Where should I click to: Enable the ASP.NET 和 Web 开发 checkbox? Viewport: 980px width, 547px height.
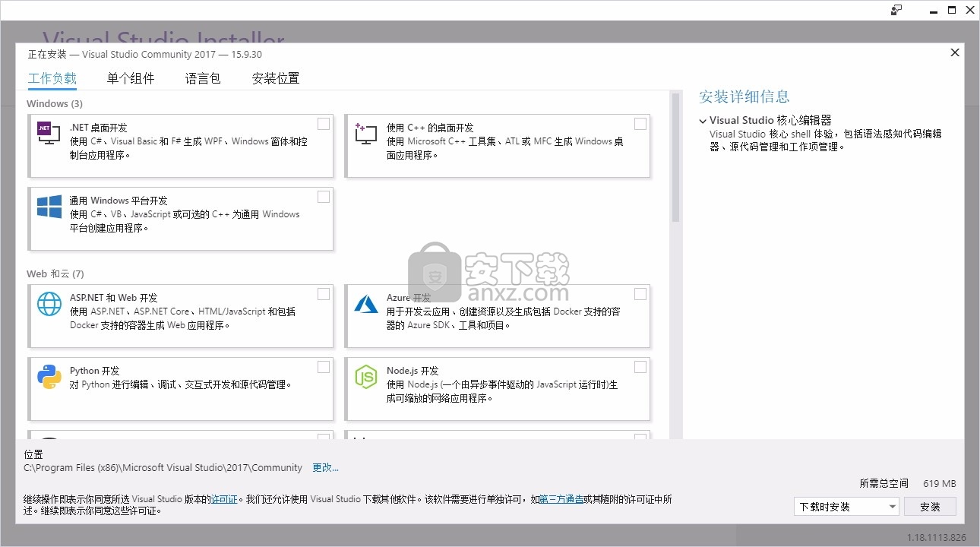pos(324,294)
